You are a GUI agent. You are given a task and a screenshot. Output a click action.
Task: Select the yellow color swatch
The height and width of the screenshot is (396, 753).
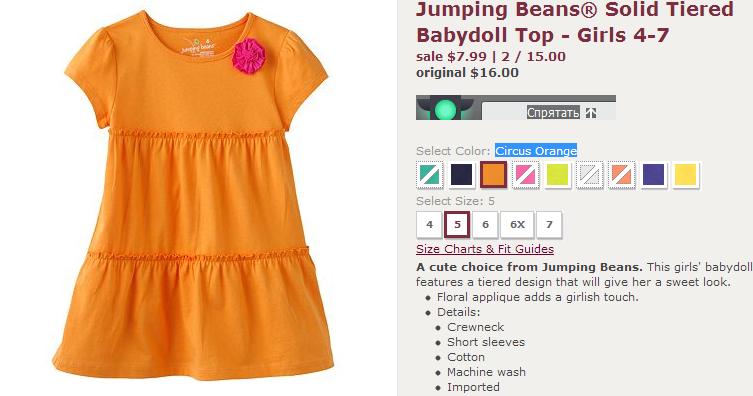point(685,175)
